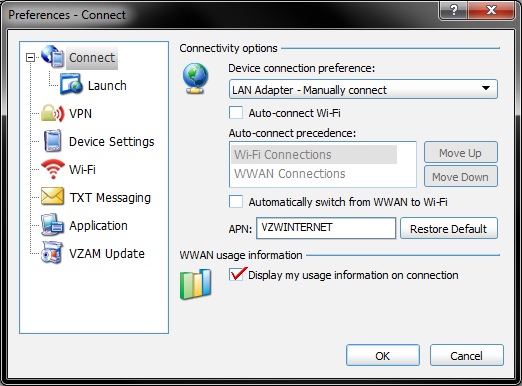
Task: Open Device Settings preferences page
Action: click(x=112, y=142)
